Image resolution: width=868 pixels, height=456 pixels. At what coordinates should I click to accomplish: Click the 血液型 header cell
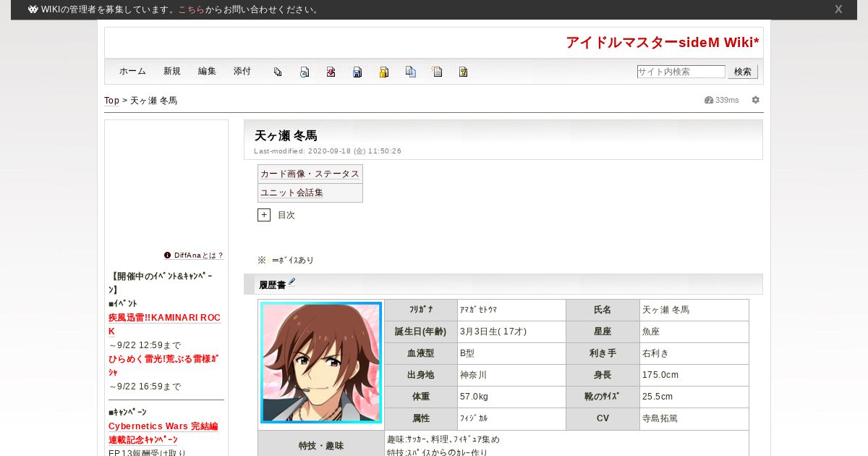coord(421,353)
